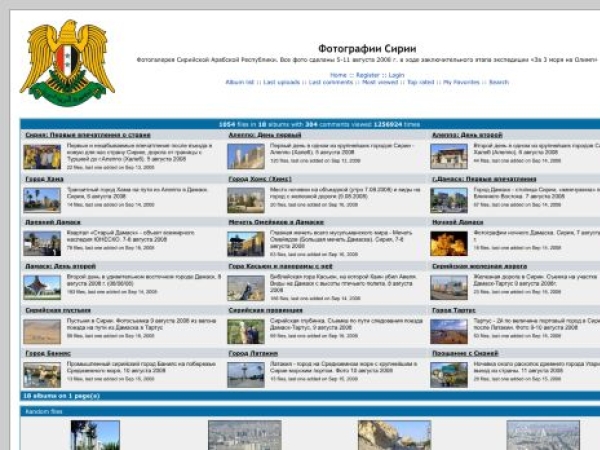Open the Most viewed photos
600x450 pixels.
380,82
